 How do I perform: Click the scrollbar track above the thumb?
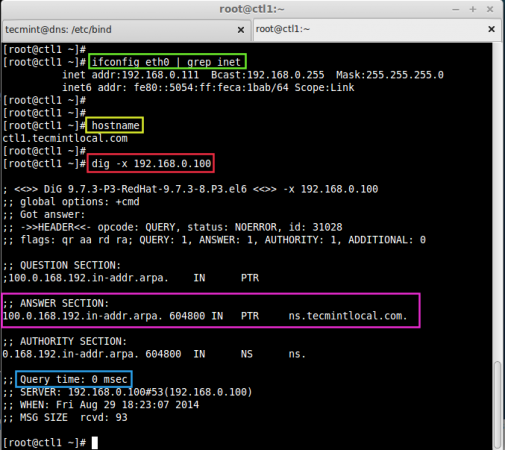tap(498, 200)
